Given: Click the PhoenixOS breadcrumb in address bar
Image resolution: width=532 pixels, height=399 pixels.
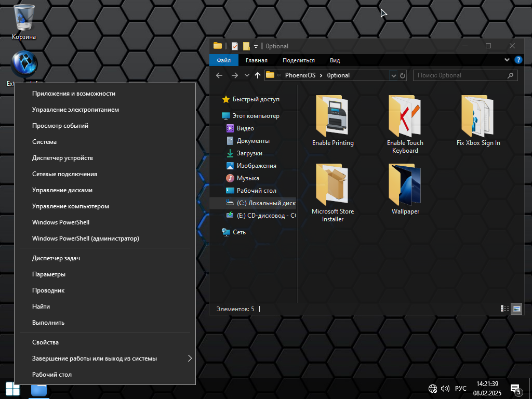Looking at the screenshot, I should coord(300,75).
